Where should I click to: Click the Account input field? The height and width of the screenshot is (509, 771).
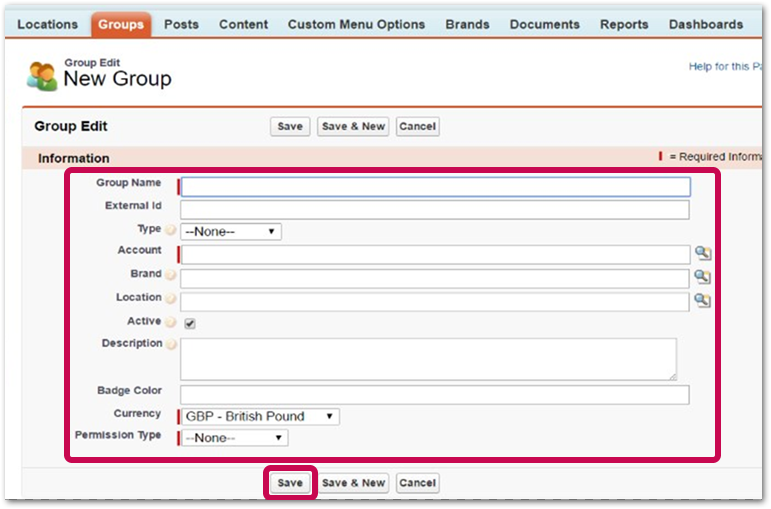[x=436, y=255]
